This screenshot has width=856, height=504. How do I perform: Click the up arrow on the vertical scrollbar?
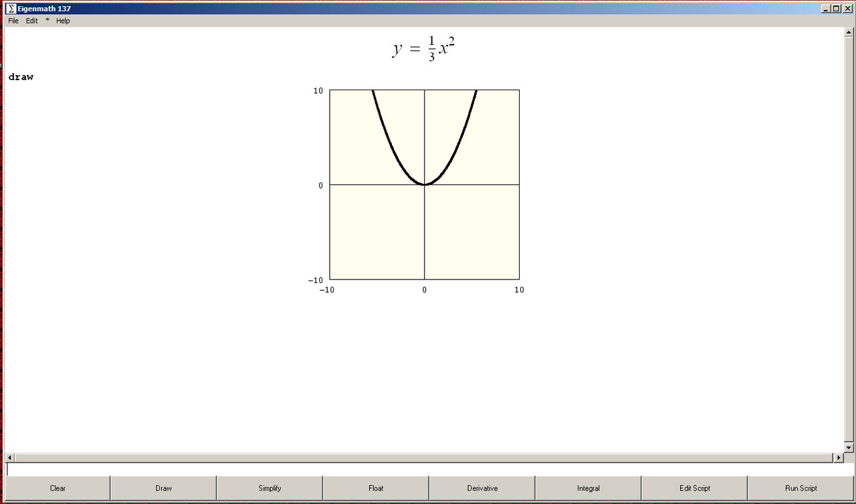[850, 33]
